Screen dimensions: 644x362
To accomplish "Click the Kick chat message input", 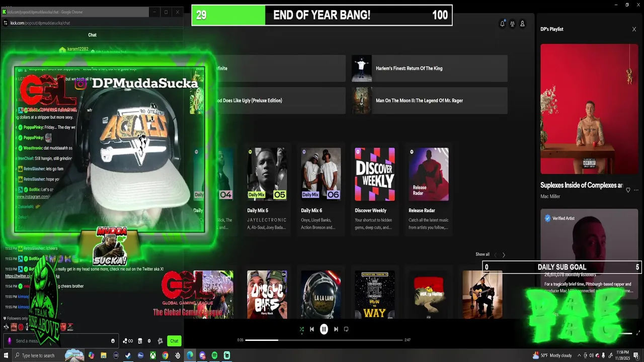I will click(60, 341).
